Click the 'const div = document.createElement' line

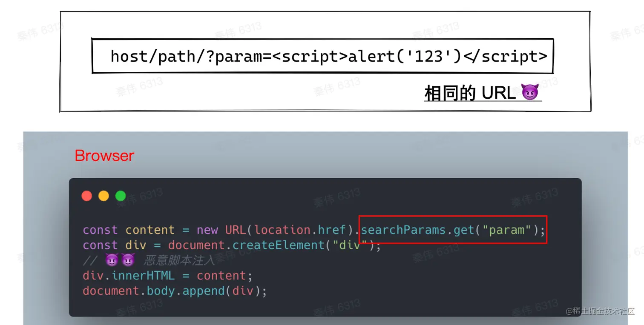[x=232, y=245]
